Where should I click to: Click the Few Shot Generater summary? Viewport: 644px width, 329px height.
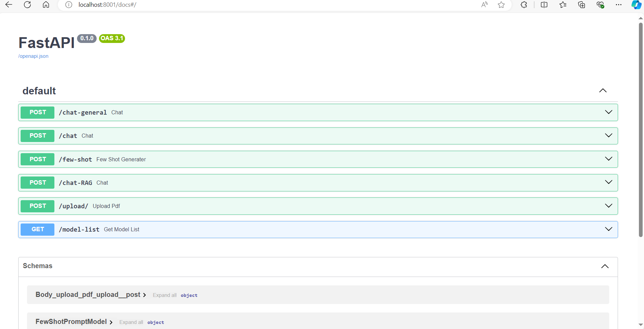121,159
